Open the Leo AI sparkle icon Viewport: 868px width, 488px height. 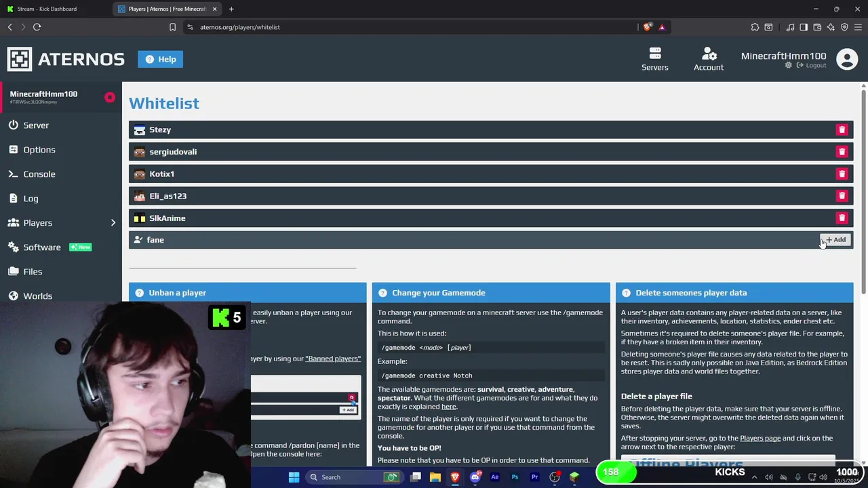click(x=831, y=27)
